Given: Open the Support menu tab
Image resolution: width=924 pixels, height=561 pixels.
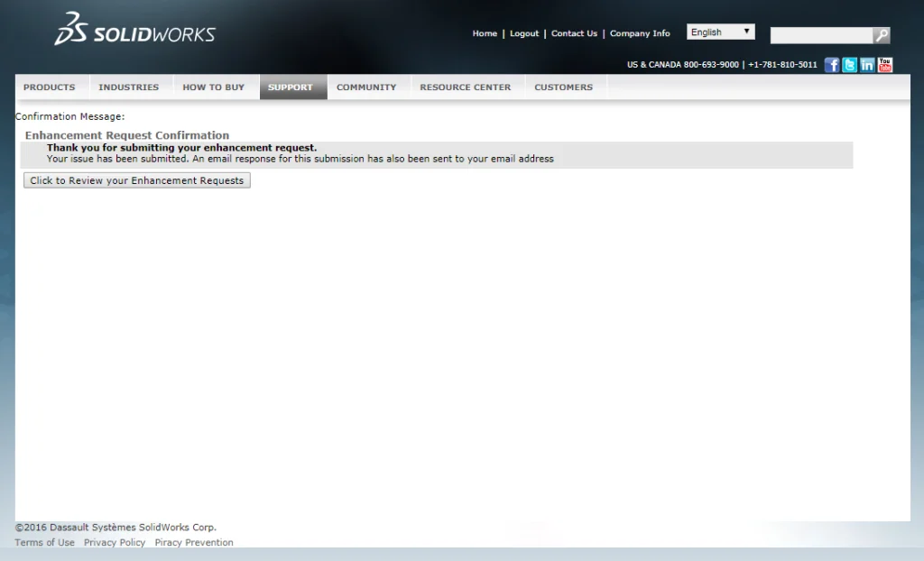Looking at the screenshot, I should (291, 87).
